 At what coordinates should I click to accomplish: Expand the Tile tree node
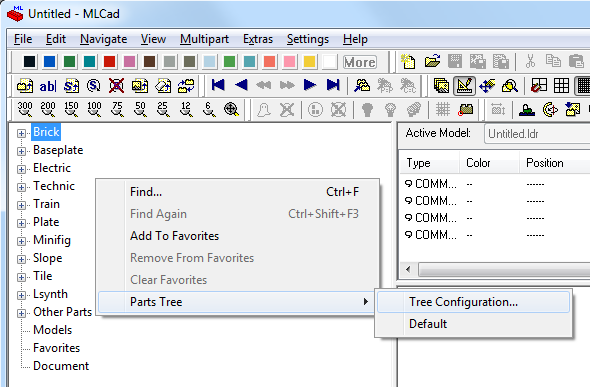(21, 277)
